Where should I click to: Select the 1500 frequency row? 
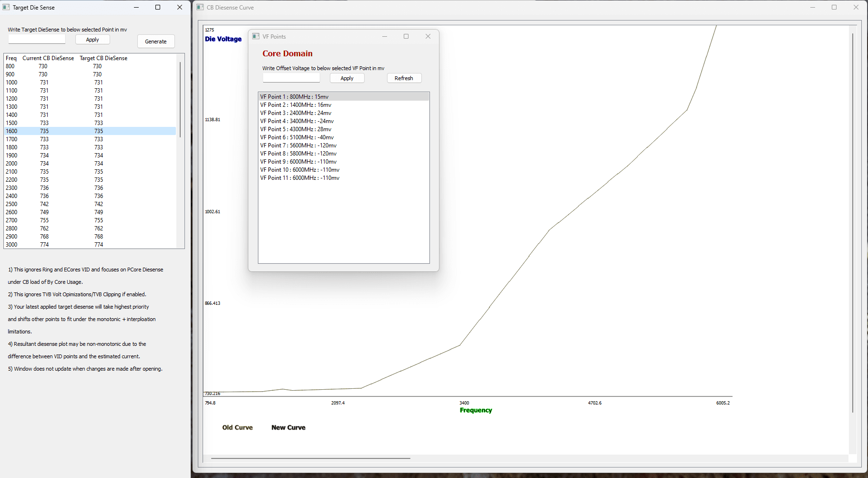point(90,123)
